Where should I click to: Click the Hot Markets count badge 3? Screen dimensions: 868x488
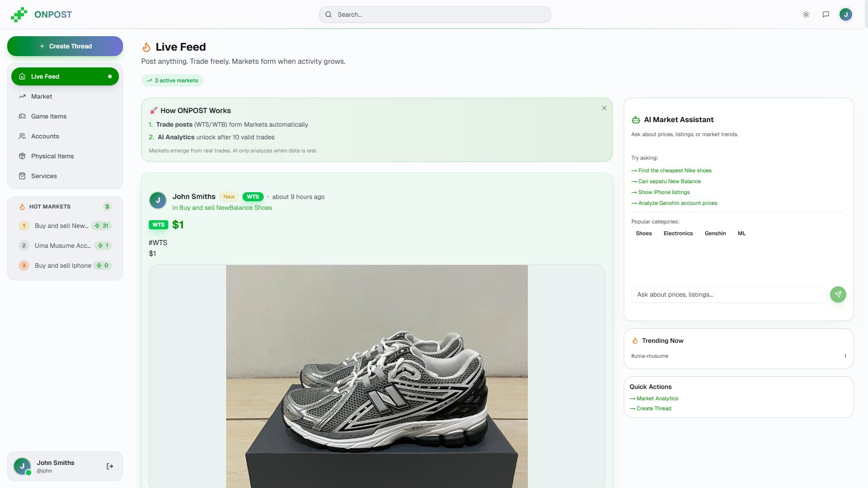tap(107, 207)
